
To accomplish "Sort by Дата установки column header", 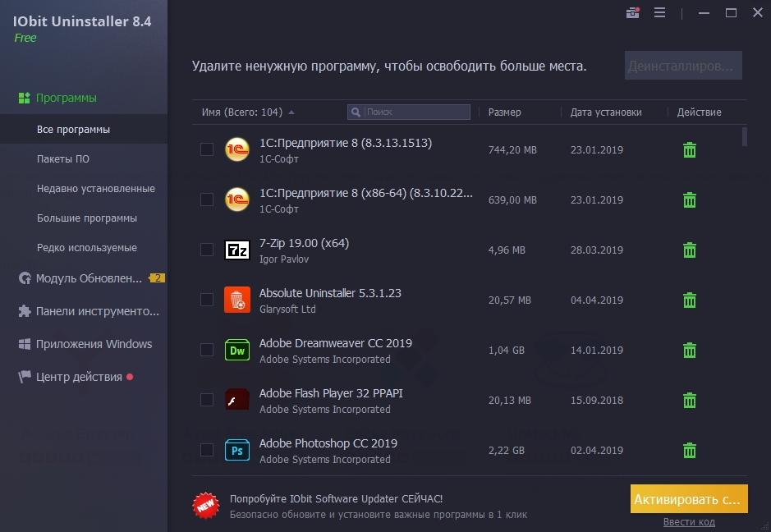I will pyautogui.click(x=606, y=112).
